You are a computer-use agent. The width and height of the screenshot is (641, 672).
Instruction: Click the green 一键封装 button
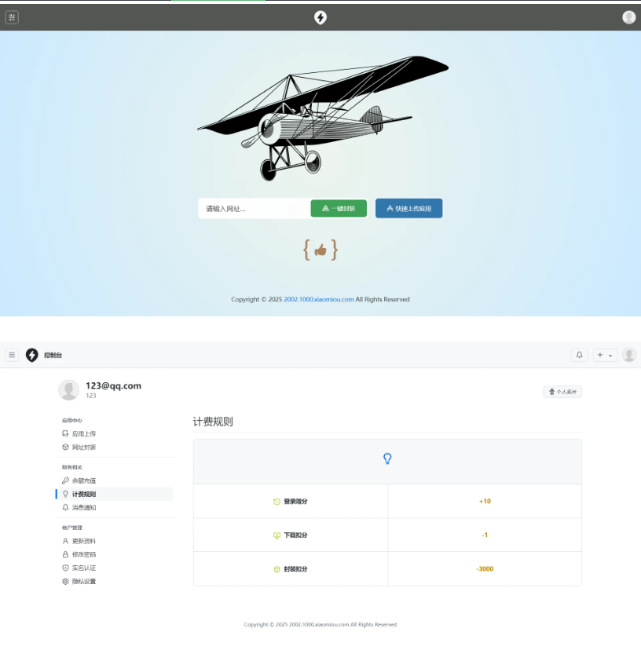339,208
